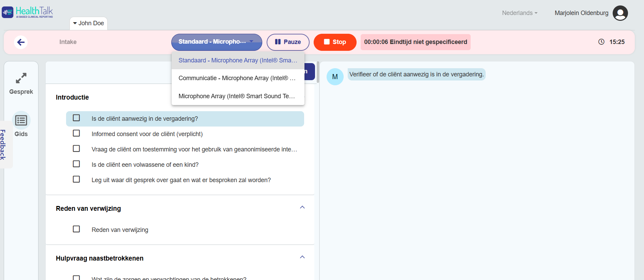The width and height of the screenshot is (644, 280).
Task: Open the Nederlands language dropdown
Action: (519, 13)
